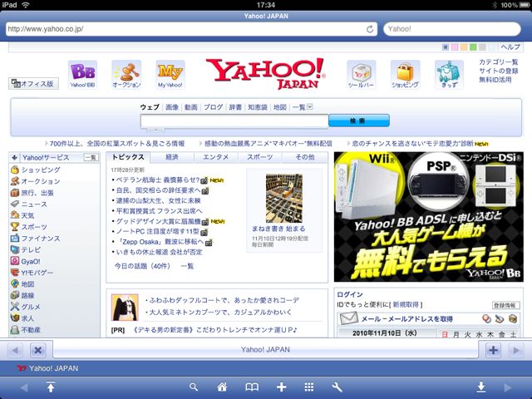Open the toolbar (ツールバー) icon

pyautogui.click(x=362, y=75)
